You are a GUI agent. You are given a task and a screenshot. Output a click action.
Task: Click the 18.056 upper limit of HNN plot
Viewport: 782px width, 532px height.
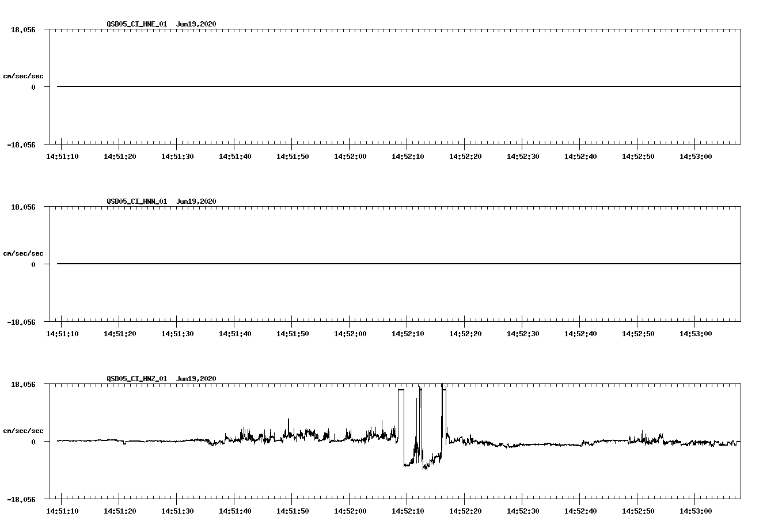[23, 207]
